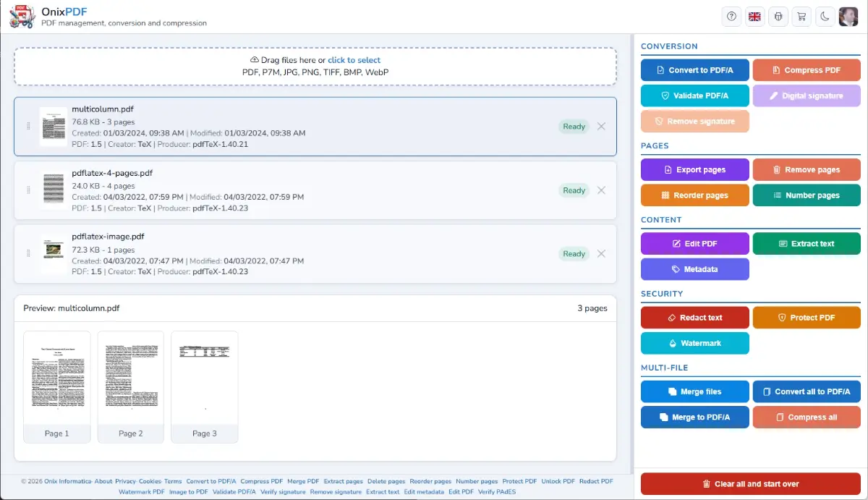Open the shopping cart icon
This screenshot has height=500, width=868.
[801, 17]
